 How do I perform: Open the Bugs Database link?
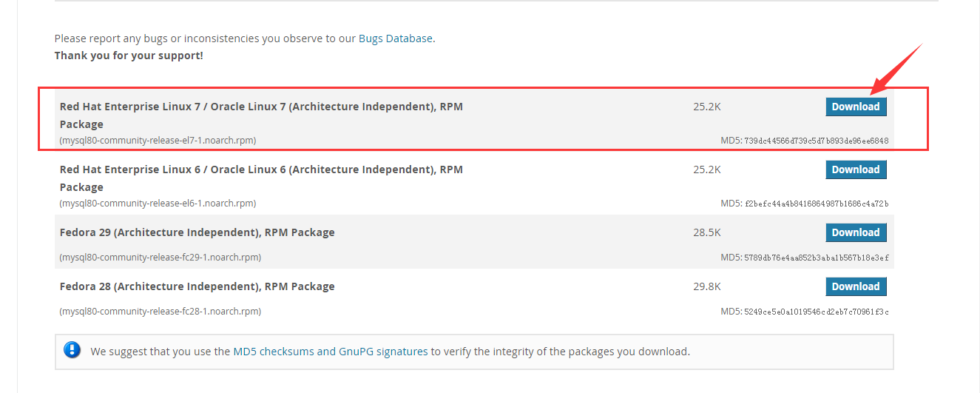[395, 38]
